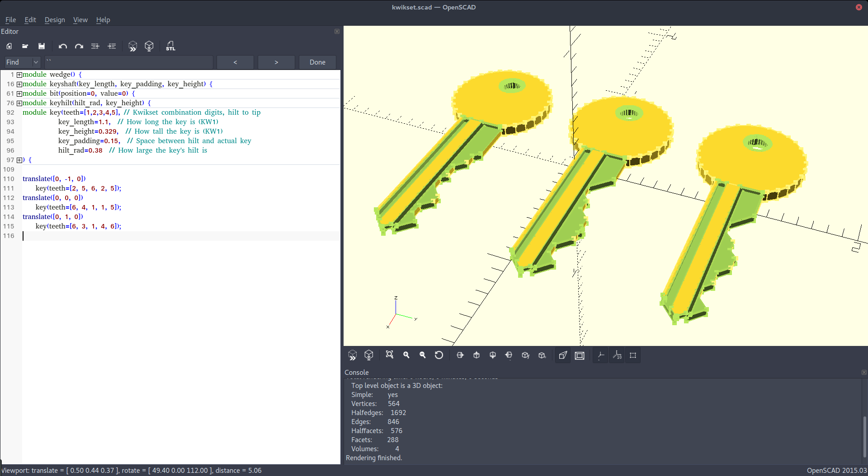868x476 pixels.
Task: Switch to the Left view
Action: tap(509, 355)
